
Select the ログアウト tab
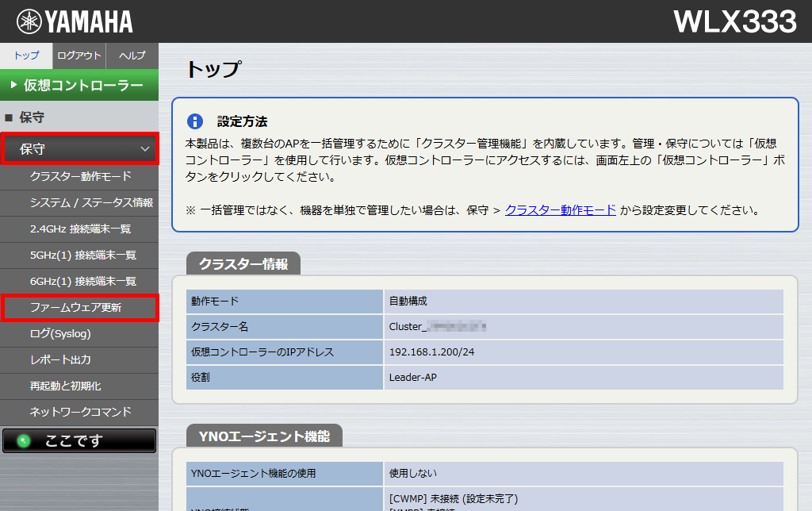pos(79,56)
